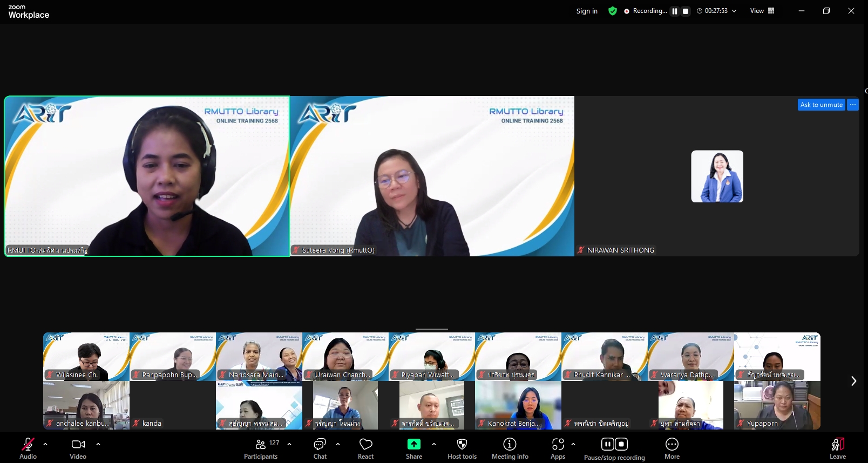Open the Participants panel
Viewport: 868px width, 463px height.
(261, 448)
